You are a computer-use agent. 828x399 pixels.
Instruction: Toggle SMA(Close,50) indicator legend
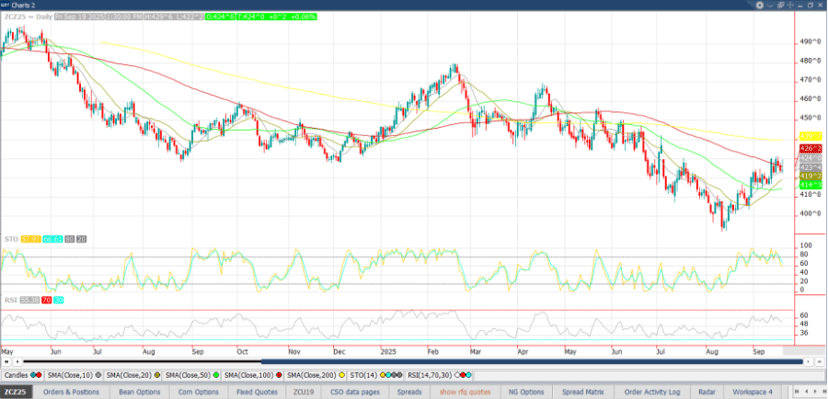(192, 376)
